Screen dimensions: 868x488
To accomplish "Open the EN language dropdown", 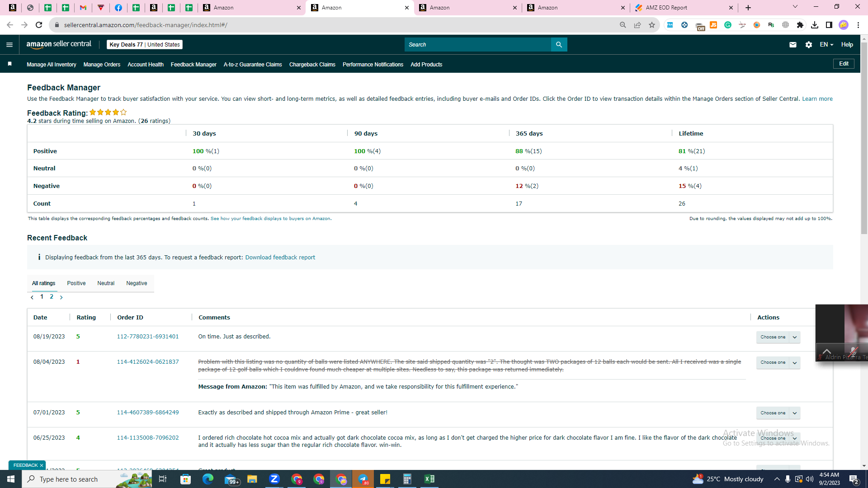I will pyautogui.click(x=826, y=45).
